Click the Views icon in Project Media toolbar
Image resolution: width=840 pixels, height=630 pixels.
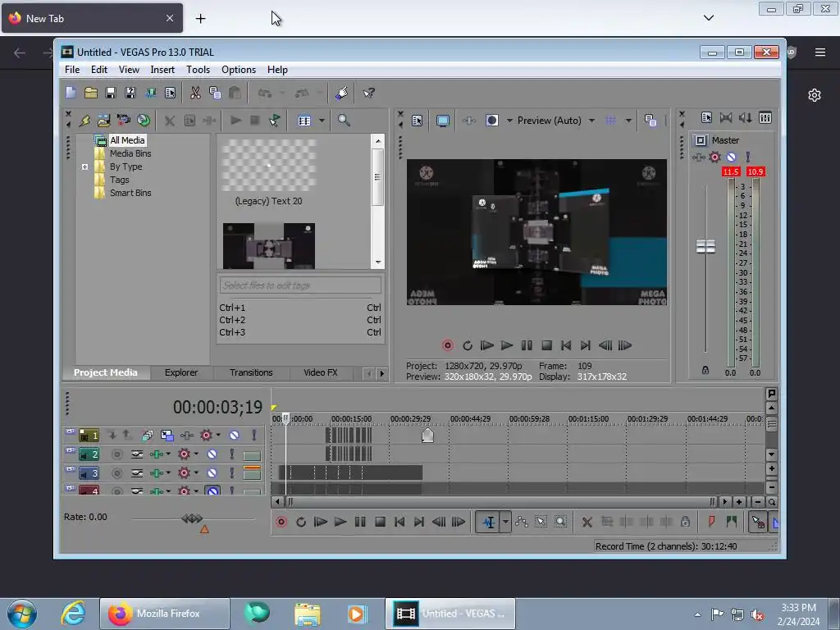[x=304, y=121]
